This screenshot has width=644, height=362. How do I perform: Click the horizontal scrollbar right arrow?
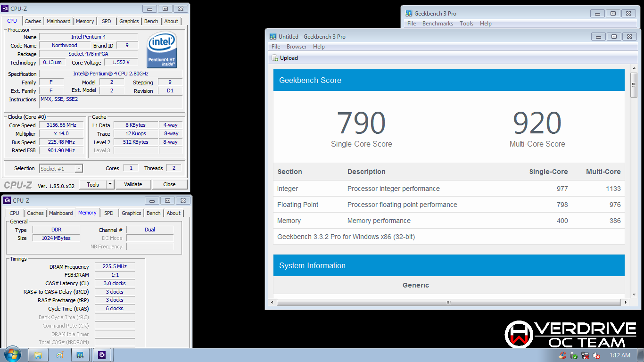625,302
